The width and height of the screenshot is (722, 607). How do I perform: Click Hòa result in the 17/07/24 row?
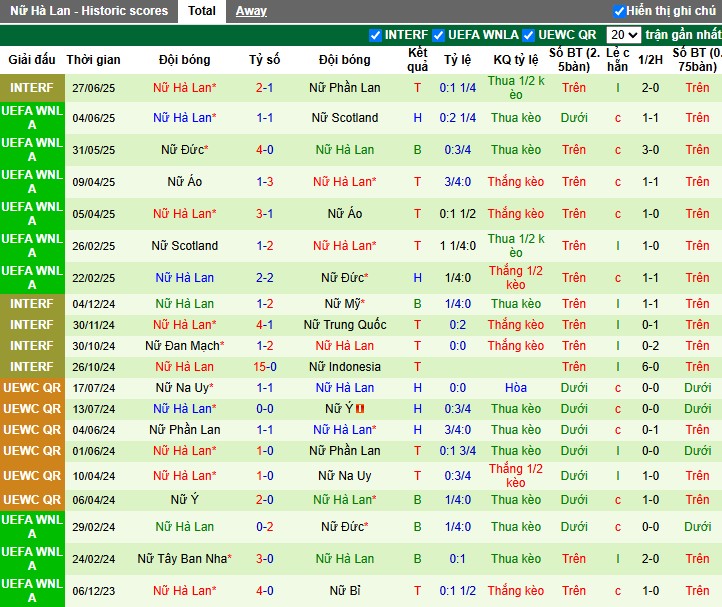(516, 388)
